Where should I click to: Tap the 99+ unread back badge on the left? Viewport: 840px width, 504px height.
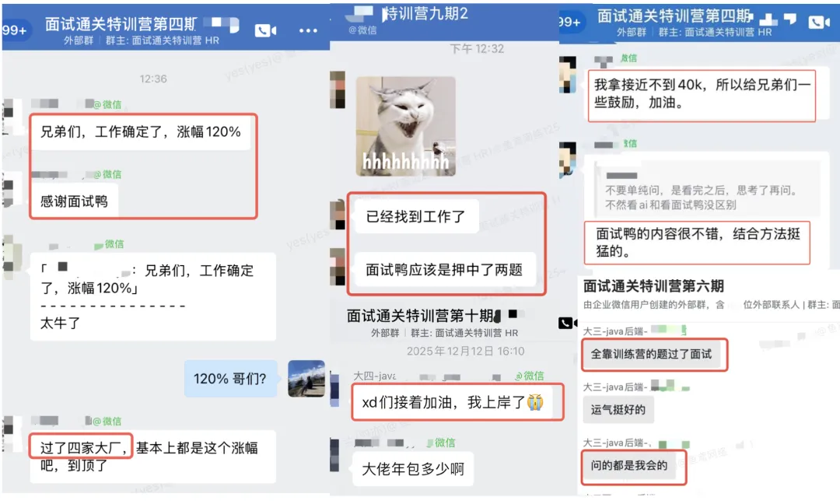coord(16,30)
